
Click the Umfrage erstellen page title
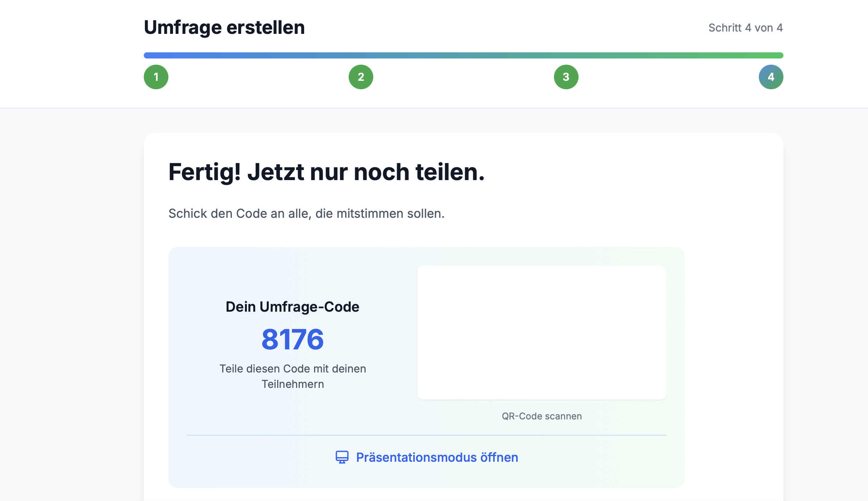[224, 27]
